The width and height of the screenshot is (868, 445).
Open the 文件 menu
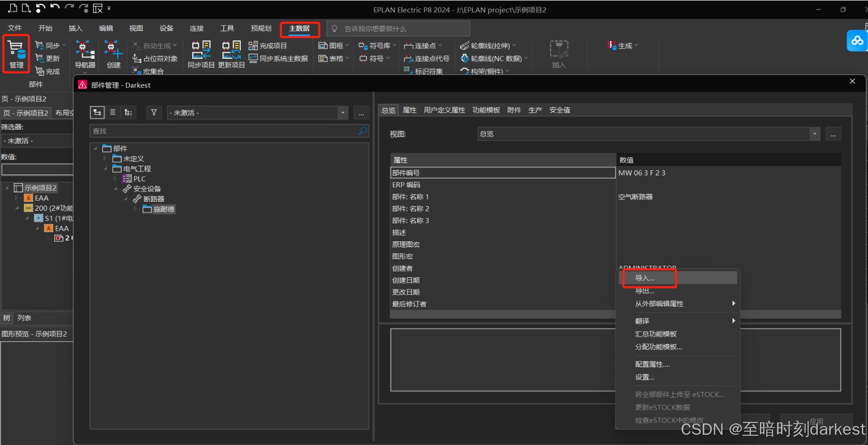click(15, 28)
